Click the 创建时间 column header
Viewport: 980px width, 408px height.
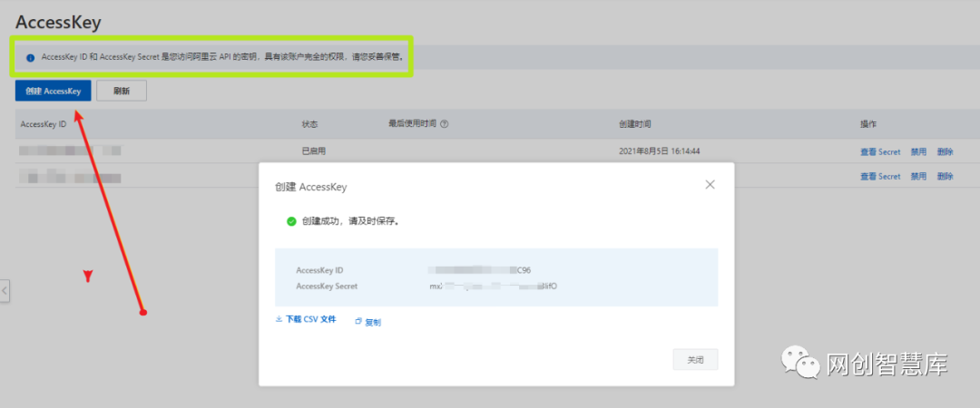635,124
